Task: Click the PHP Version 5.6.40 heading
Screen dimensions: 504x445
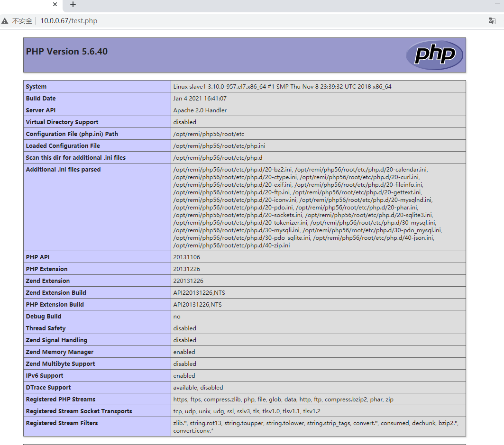Action: coord(67,51)
